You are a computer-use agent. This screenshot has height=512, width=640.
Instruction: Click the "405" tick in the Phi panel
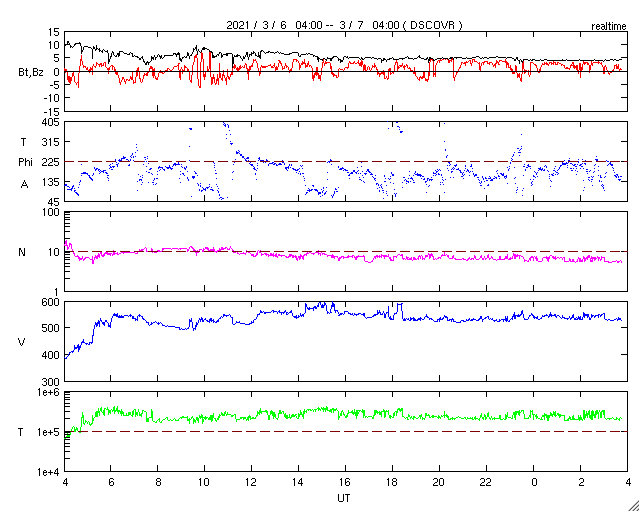[53, 122]
